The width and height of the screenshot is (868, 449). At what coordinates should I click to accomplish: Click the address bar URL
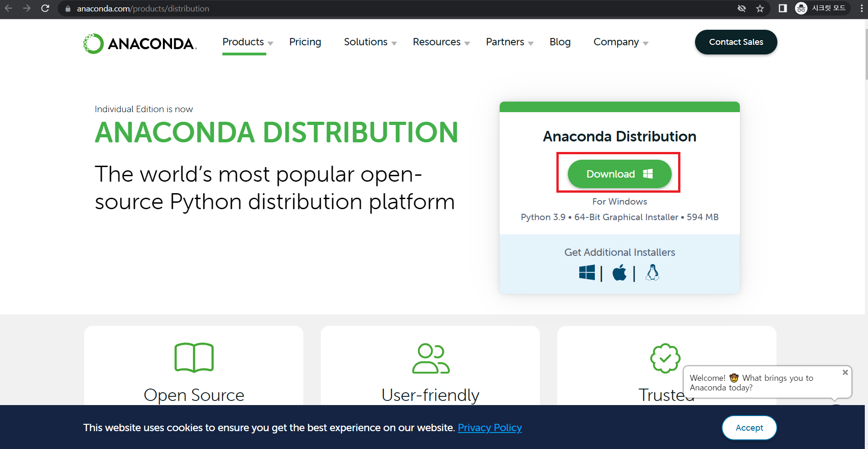coord(143,9)
